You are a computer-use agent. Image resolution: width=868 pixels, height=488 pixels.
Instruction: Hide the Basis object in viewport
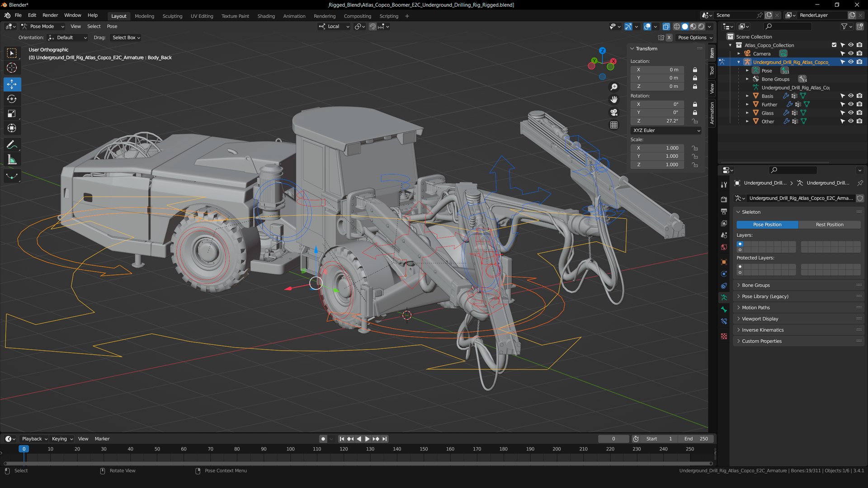pos(851,96)
